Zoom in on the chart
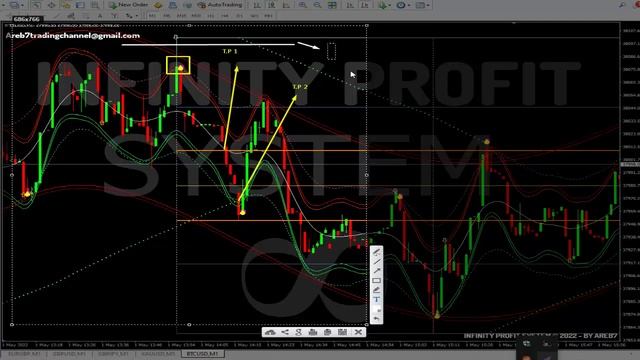Image resolution: width=640 pixels, height=360 pixels. pos(303,5)
